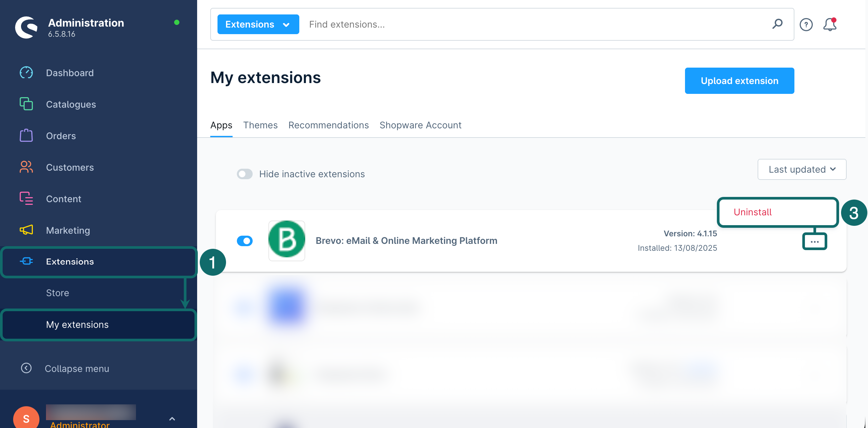Screen dimensions: 868x428
Task: Click the Customers people icon
Action: (26, 167)
